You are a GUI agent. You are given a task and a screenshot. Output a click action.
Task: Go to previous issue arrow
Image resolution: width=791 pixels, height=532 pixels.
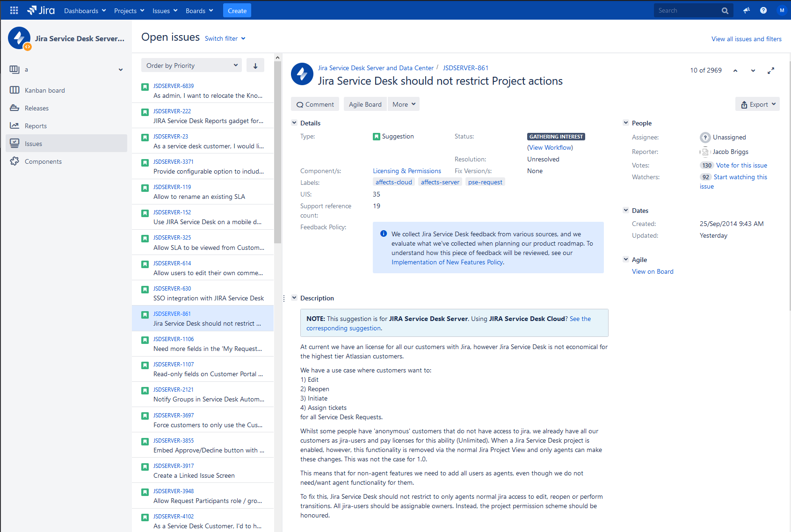tap(735, 71)
